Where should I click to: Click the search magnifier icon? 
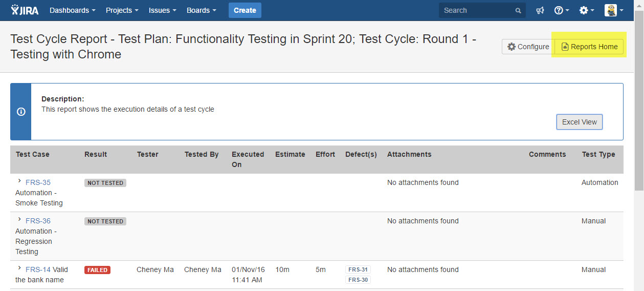tap(518, 10)
